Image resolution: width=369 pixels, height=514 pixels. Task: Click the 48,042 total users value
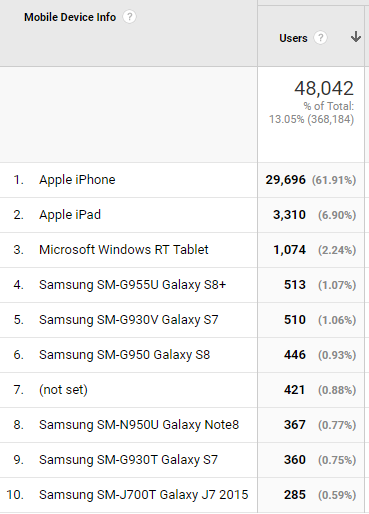(x=324, y=88)
